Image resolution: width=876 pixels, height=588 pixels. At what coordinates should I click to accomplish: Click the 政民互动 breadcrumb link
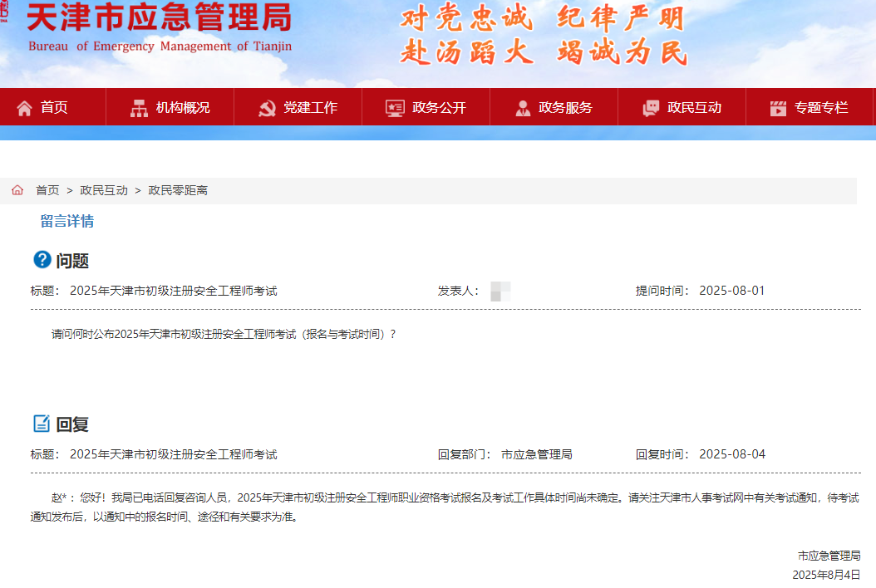coord(101,190)
